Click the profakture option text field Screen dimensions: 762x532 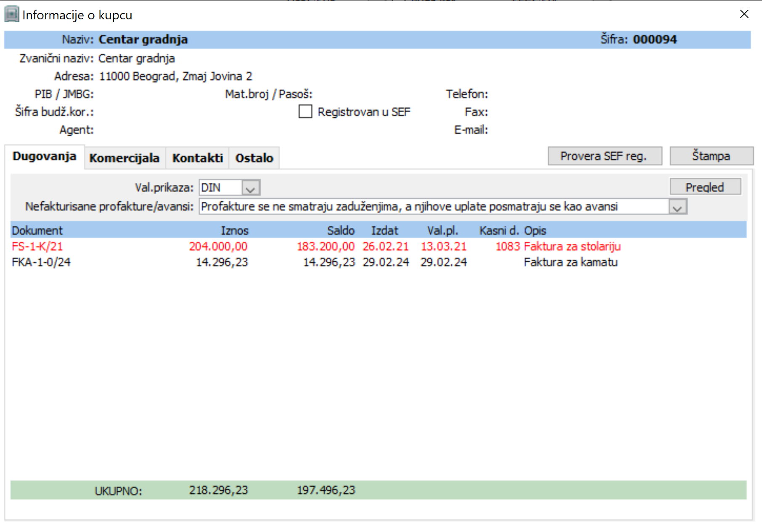[433, 207]
